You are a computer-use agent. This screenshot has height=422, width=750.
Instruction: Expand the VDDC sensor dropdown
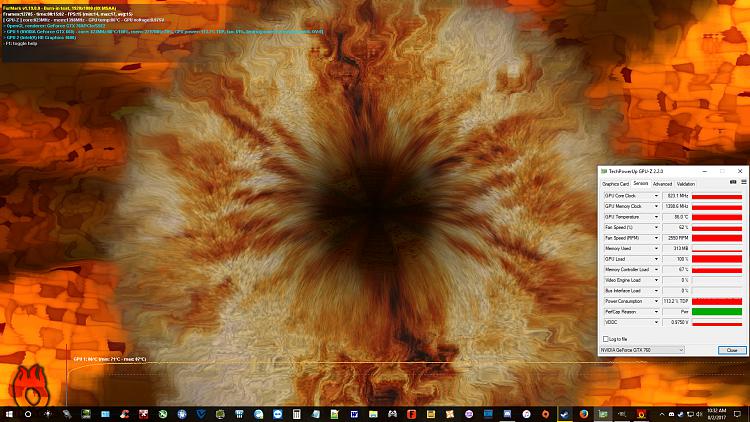coord(656,322)
